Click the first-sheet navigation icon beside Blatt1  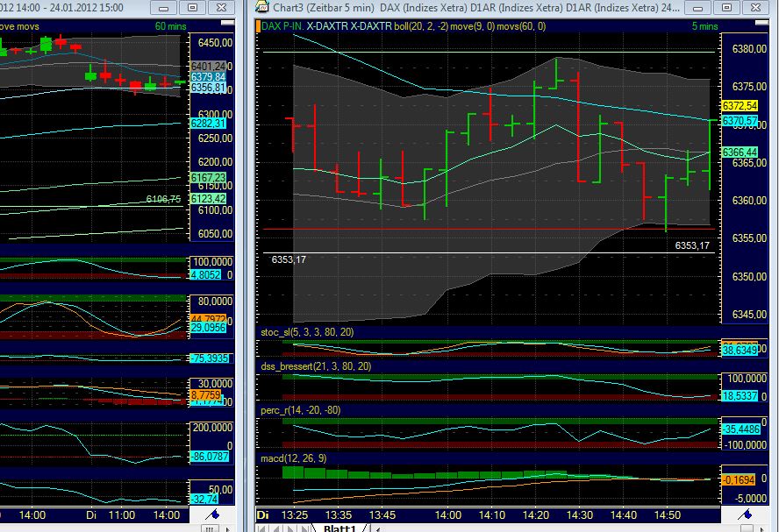point(261,528)
